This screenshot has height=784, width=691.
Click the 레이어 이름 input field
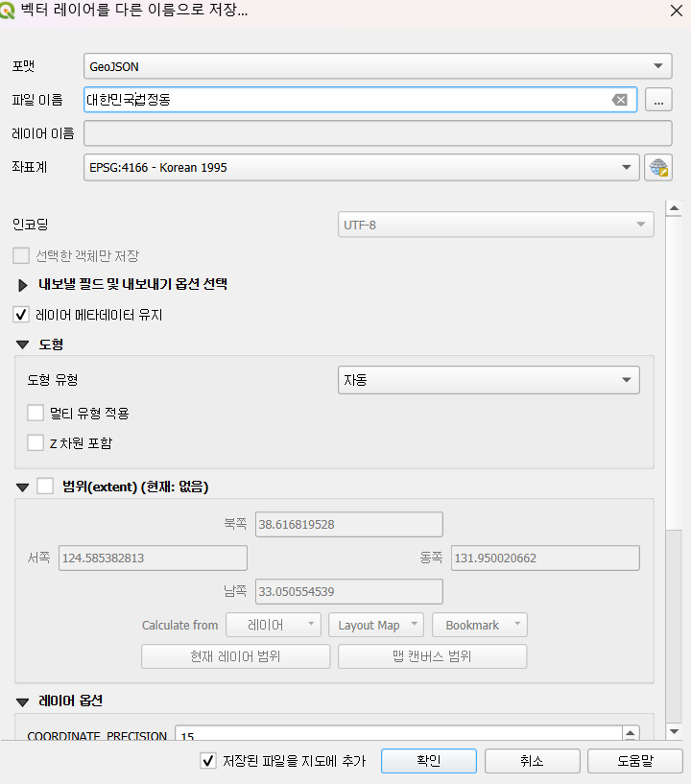coord(377,133)
